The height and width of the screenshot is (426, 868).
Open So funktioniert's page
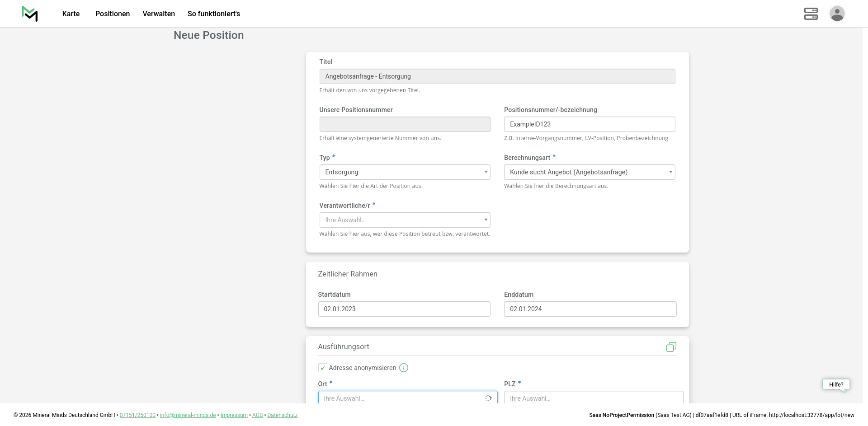[x=214, y=14]
